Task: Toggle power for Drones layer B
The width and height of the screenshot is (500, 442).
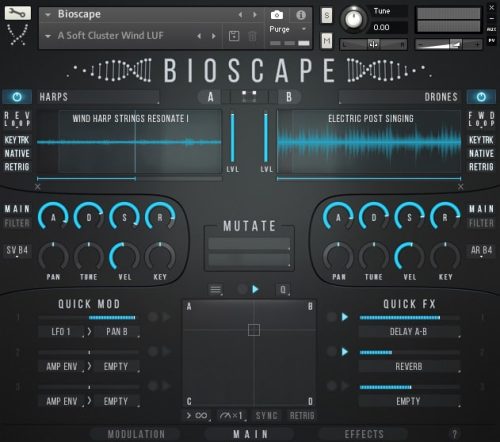Action: click(x=481, y=97)
